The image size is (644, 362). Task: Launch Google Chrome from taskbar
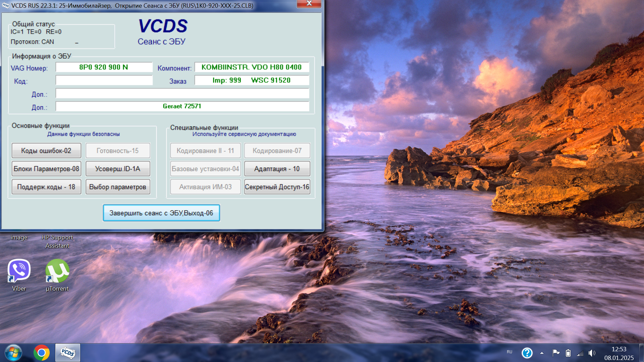(x=41, y=353)
